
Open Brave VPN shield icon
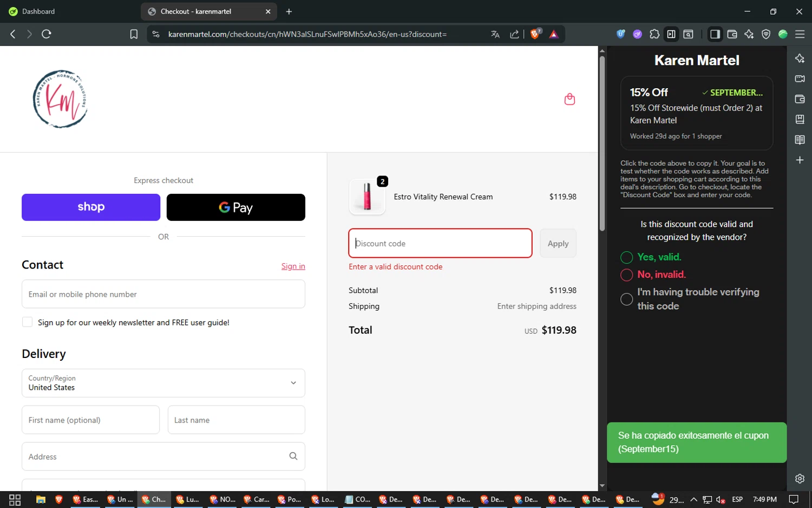coord(766,34)
